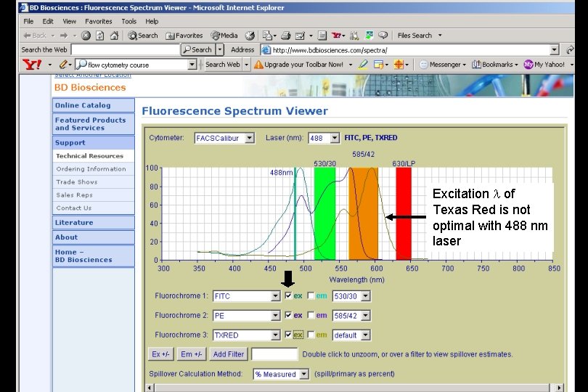Click Upgrade your Toolbar Now warning
Screen dimensions: 588x392
tap(298, 65)
